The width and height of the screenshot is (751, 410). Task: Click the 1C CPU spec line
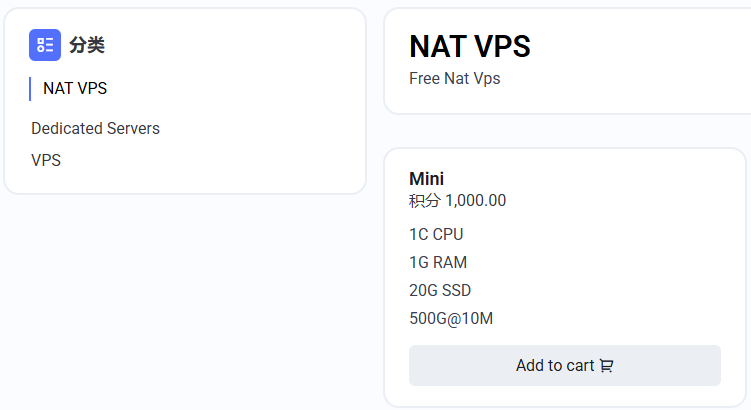coord(436,234)
